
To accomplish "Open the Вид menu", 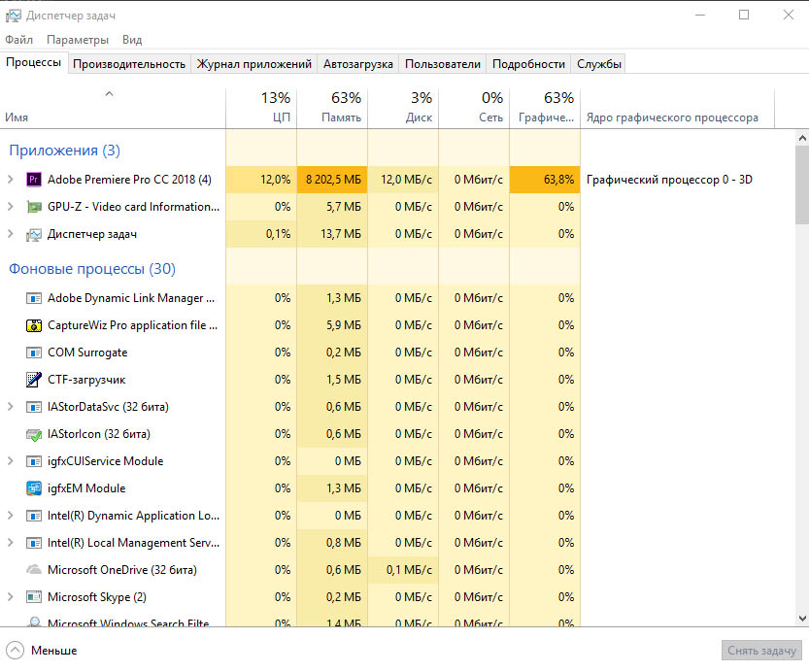I will tap(132, 40).
